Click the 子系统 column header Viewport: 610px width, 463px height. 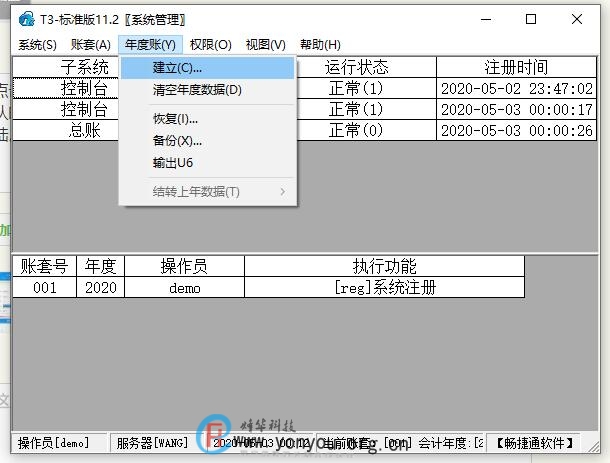pyautogui.click(x=66, y=67)
